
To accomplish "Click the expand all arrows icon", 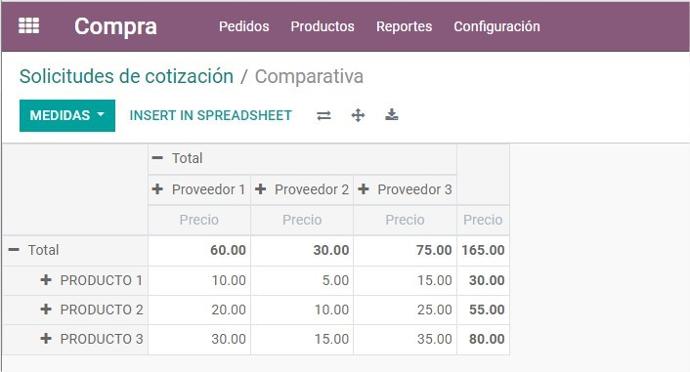I will (x=358, y=116).
